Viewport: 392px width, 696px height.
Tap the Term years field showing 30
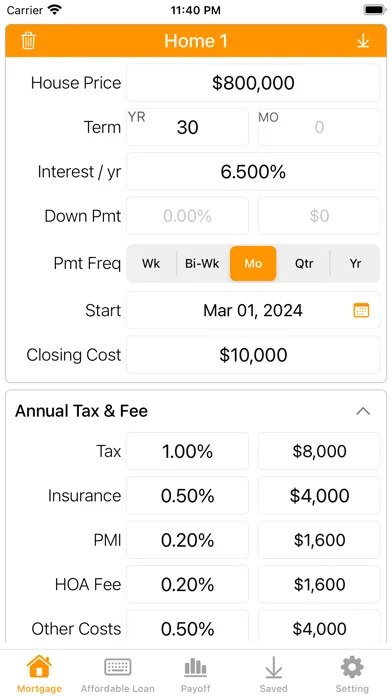(187, 127)
